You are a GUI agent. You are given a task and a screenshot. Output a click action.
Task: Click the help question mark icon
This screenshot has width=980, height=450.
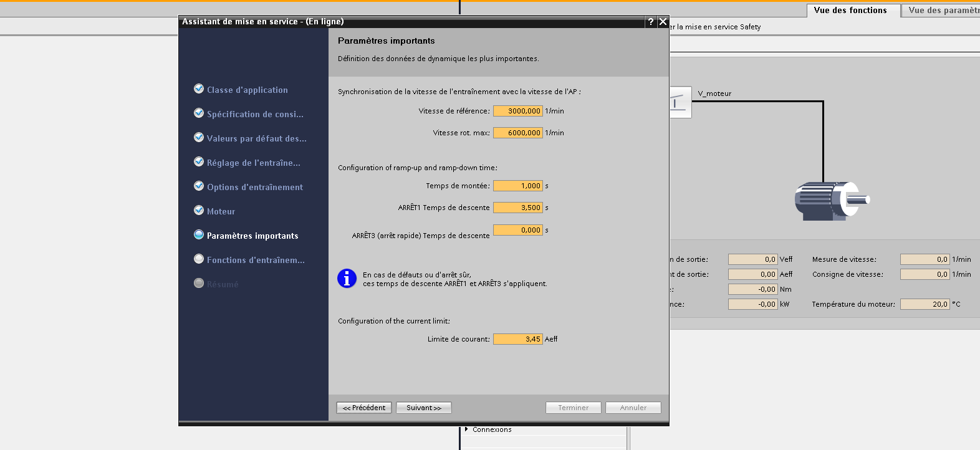(x=651, y=22)
